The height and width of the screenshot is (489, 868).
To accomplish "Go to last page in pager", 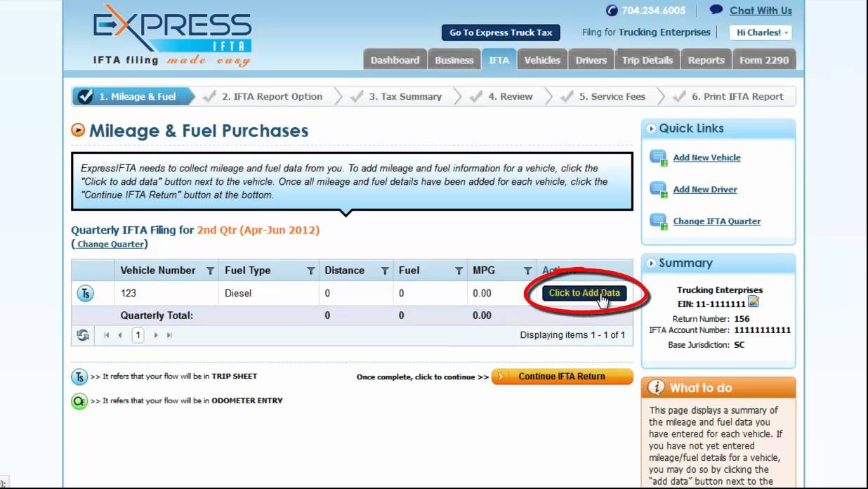I will point(169,336).
